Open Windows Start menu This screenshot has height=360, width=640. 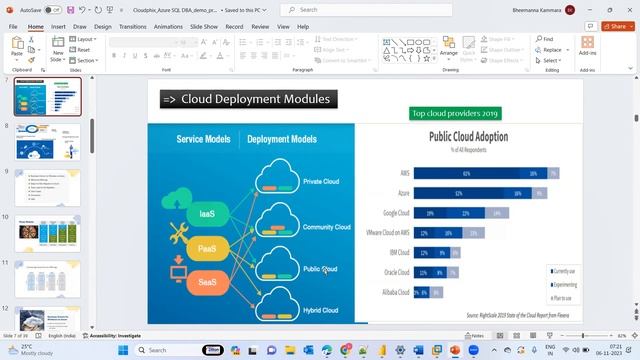click(123, 350)
